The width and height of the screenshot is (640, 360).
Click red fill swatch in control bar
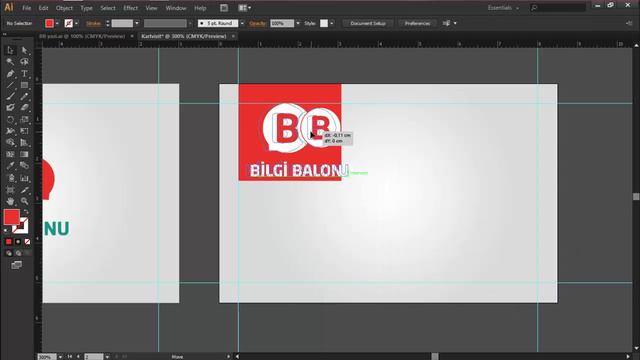[49, 23]
